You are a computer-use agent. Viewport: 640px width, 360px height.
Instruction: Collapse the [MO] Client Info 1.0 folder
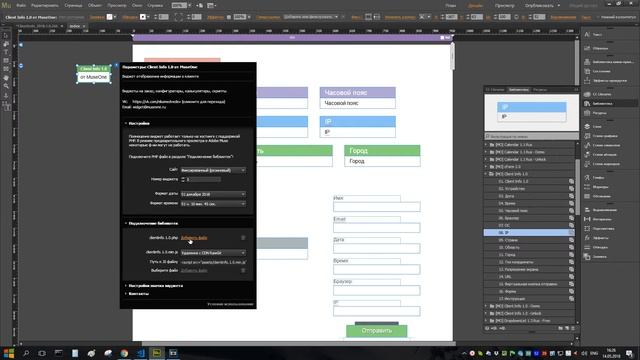tap(487, 174)
